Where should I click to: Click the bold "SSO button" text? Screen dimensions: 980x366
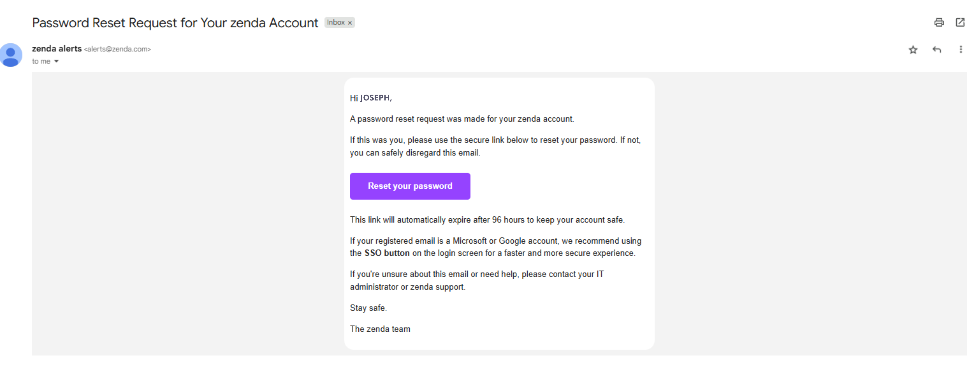387,253
